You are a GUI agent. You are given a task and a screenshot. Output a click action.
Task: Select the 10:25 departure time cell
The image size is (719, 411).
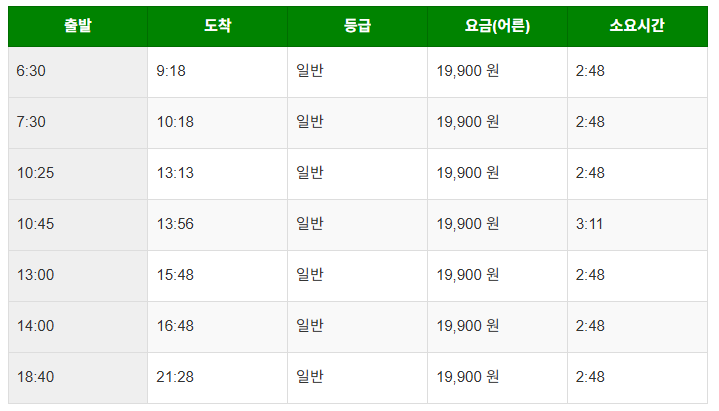click(x=78, y=174)
